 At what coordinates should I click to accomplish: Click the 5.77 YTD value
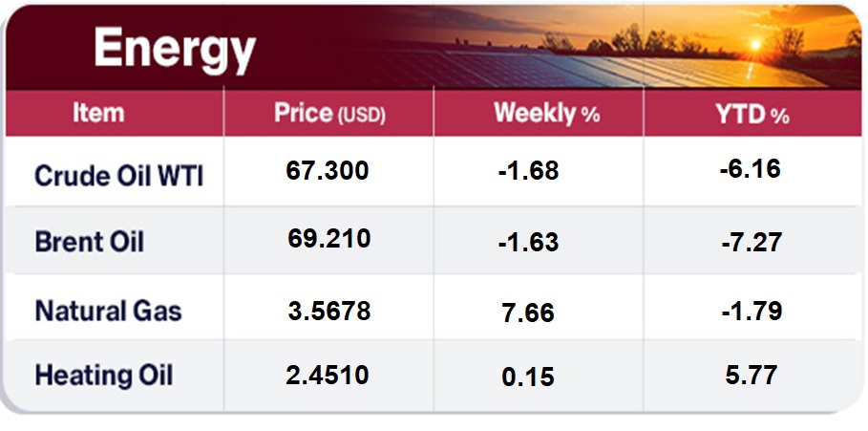coord(752,374)
